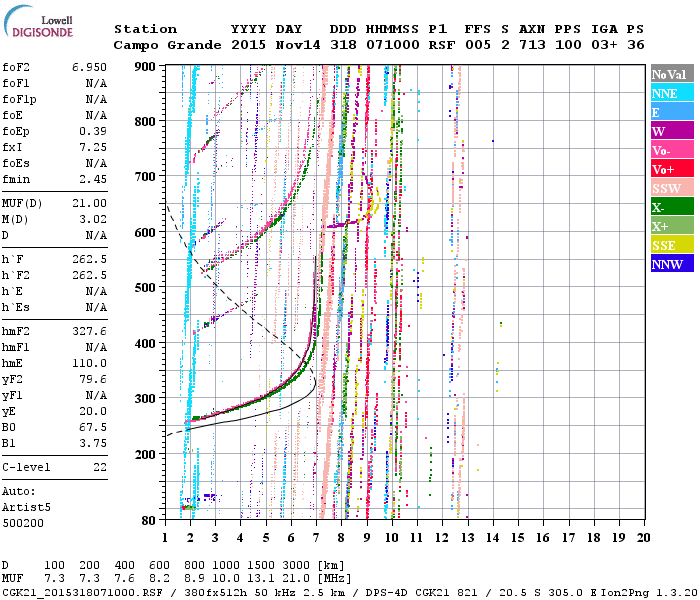The image size is (700, 600).
Task: Click the day-of-year value 318
Action: click(343, 45)
